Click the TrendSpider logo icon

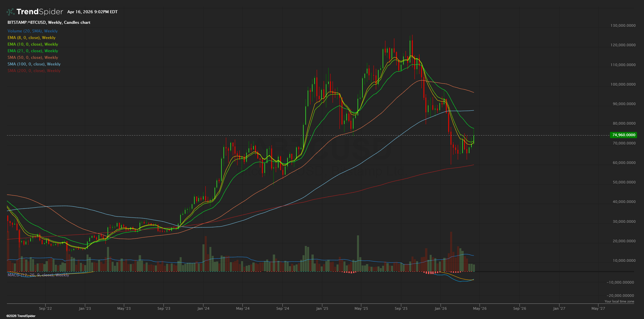[11, 12]
